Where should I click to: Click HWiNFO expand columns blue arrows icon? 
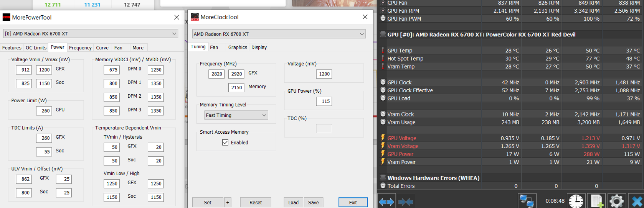386,201
